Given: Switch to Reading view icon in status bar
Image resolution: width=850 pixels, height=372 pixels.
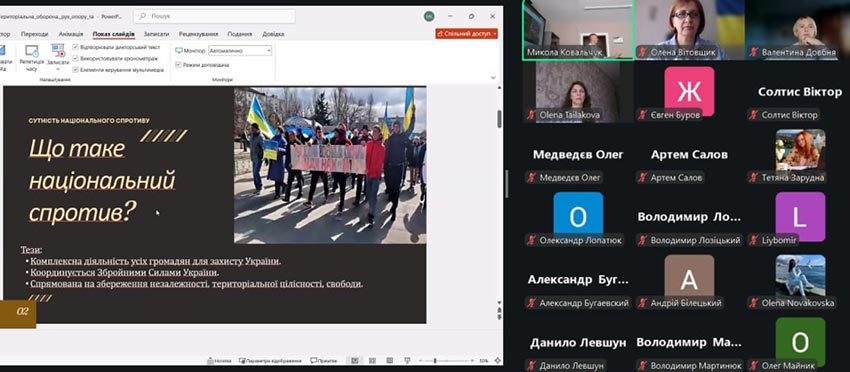Looking at the screenshot, I should (x=390, y=361).
